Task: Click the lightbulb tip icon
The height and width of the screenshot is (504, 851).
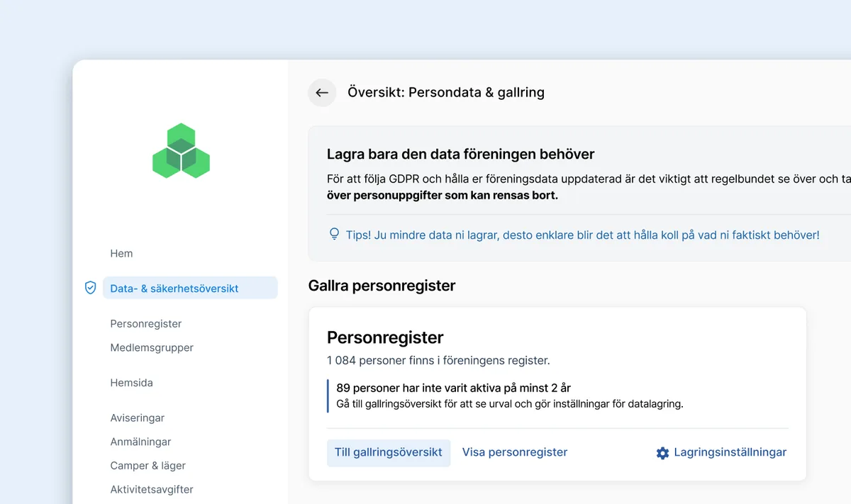Action: coord(335,234)
